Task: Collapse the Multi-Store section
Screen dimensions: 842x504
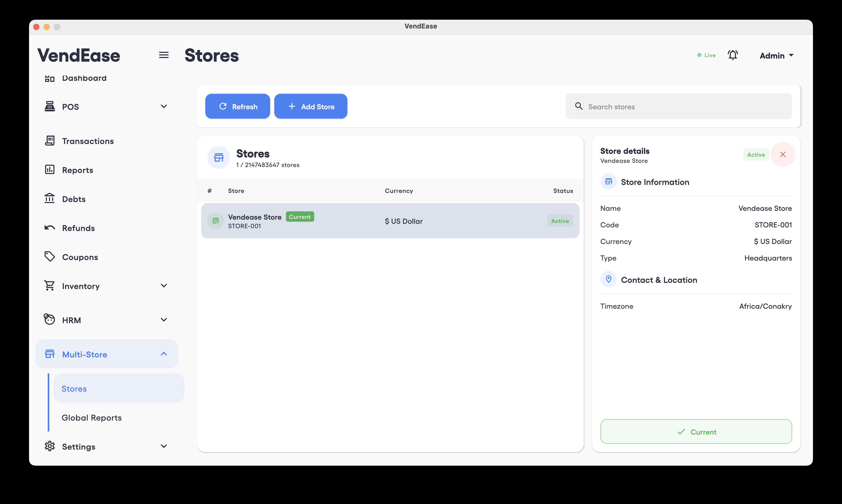Action: pos(164,354)
